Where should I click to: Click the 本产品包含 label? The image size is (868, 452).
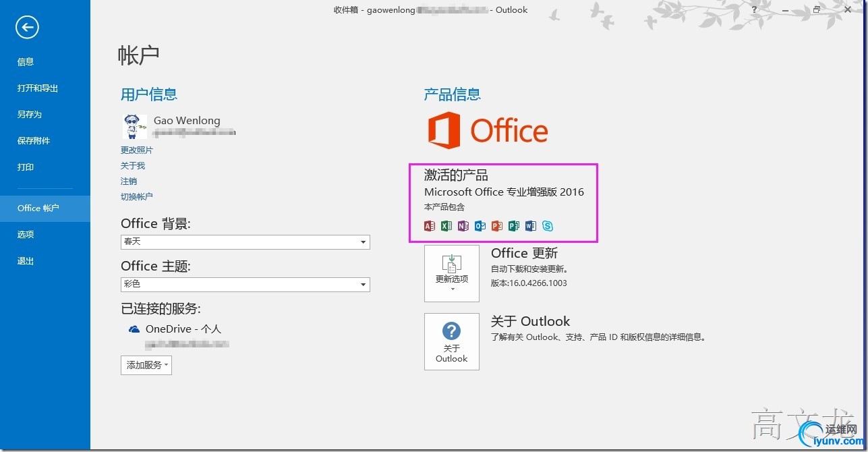click(x=444, y=208)
